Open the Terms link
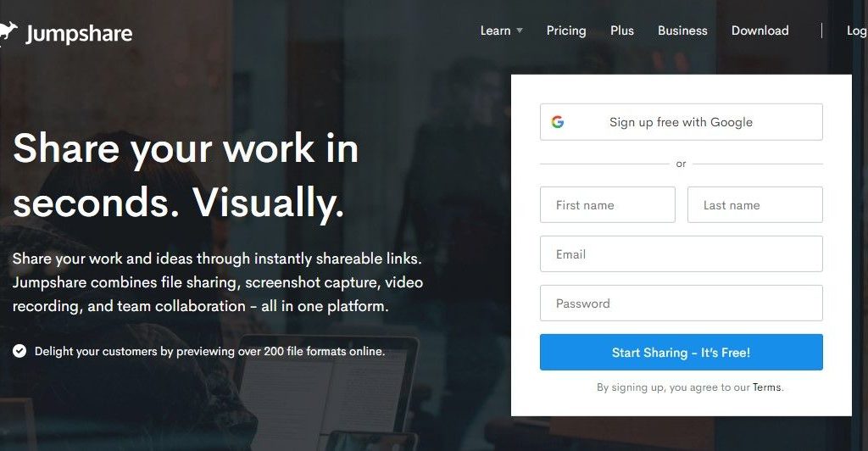The image size is (868, 451). pos(766,387)
